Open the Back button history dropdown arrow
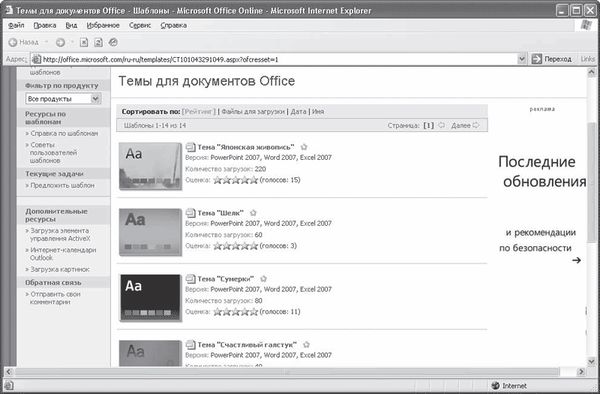This screenshot has height=394, width=600. tap(46, 42)
